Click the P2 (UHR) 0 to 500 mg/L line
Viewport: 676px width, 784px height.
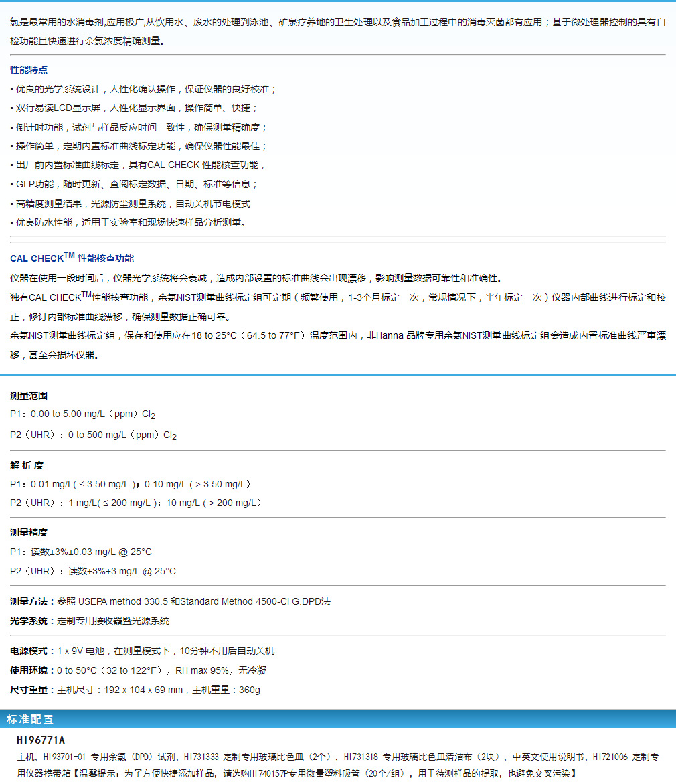(x=94, y=435)
